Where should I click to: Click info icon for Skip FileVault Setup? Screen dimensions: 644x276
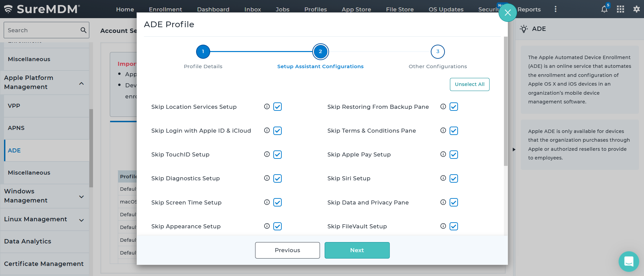click(443, 226)
